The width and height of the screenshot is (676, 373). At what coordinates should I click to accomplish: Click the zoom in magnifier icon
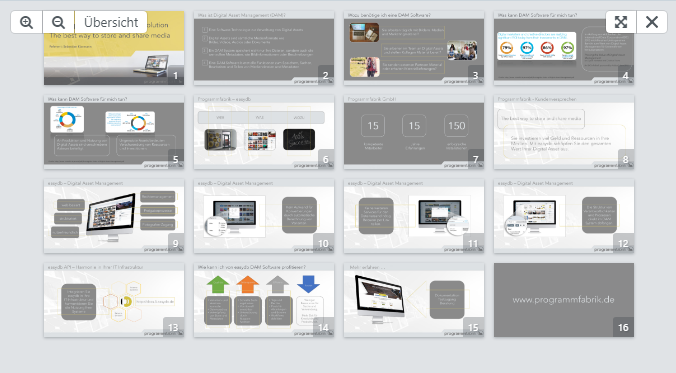pos(26,22)
